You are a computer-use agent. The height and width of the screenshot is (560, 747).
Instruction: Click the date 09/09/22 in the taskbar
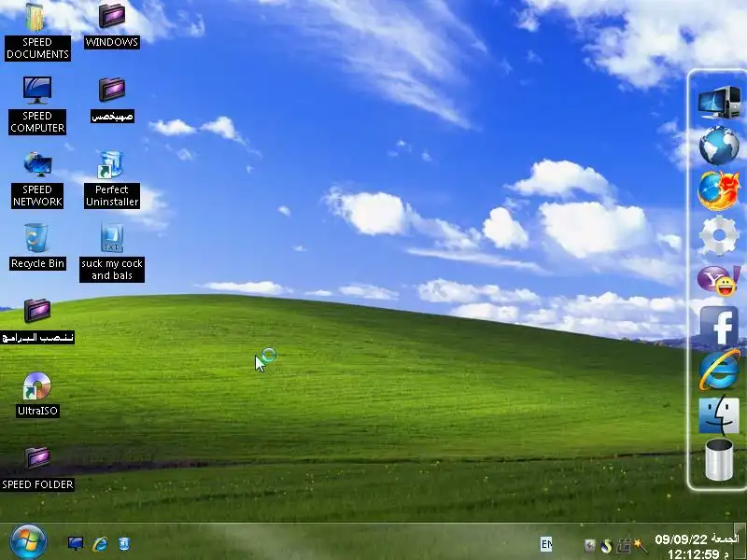[x=682, y=539]
